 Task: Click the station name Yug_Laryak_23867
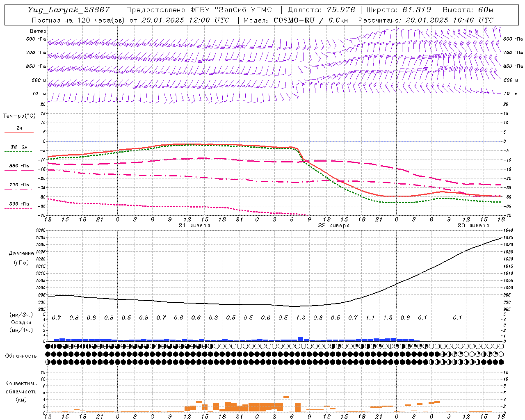pyautogui.click(x=69, y=10)
